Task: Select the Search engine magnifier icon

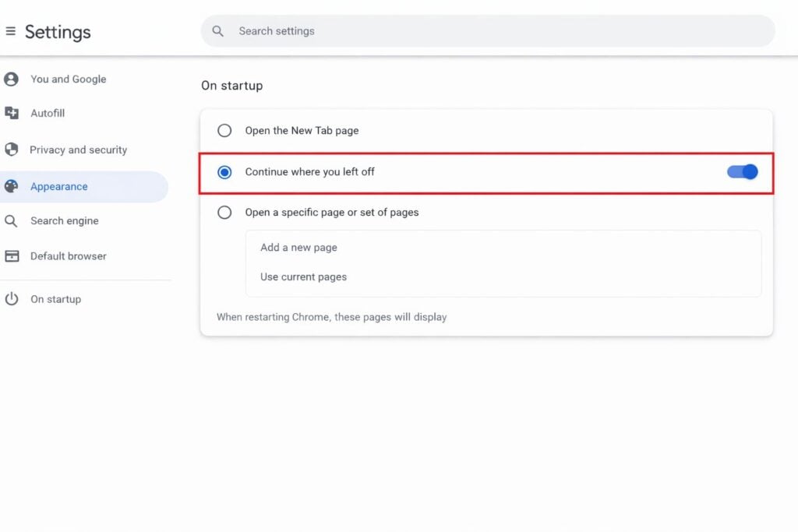Action: 11,220
